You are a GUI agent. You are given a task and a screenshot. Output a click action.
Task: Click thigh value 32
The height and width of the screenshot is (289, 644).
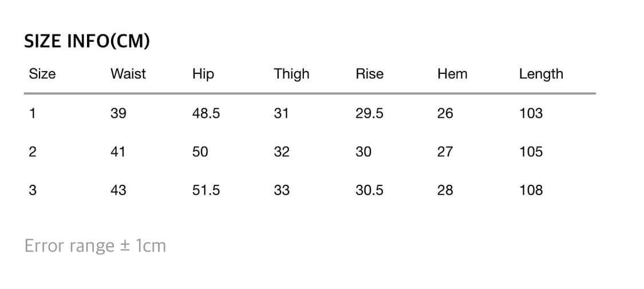(x=282, y=152)
